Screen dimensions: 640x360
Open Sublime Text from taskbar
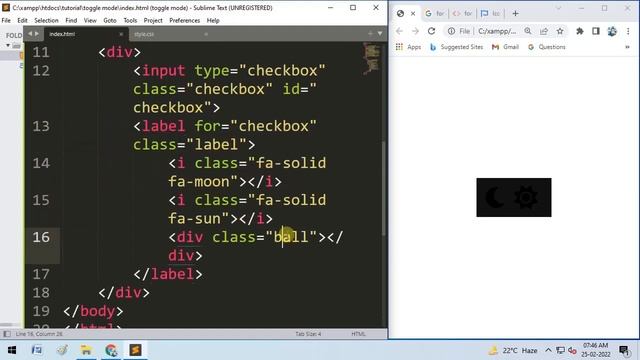click(136, 350)
